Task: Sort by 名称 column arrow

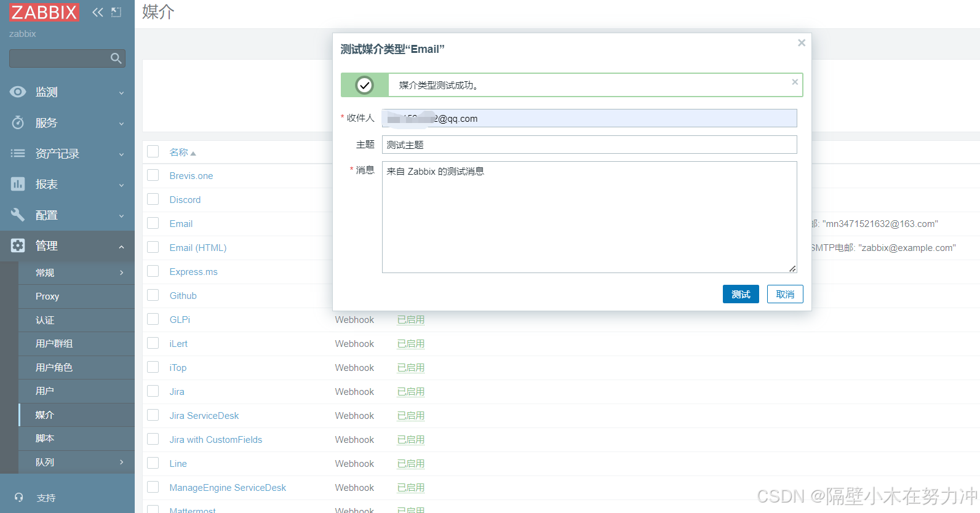Action: [193, 153]
